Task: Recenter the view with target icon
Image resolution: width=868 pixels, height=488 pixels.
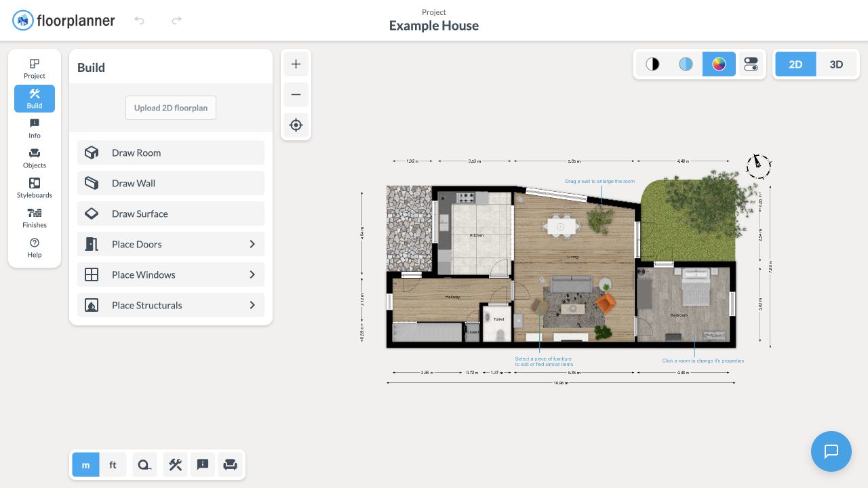Action: tap(296, 125)
